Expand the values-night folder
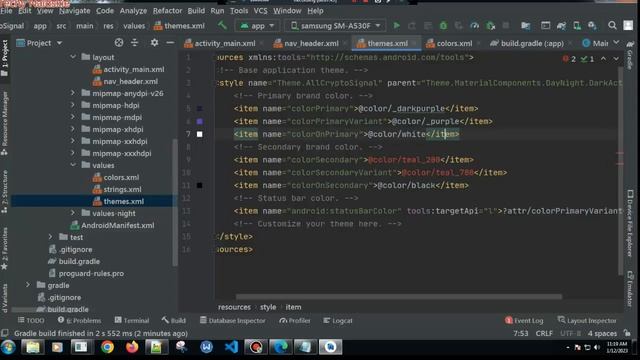Image resolution: width=640 pixels, height=360 pixels. tap(73, 213)
